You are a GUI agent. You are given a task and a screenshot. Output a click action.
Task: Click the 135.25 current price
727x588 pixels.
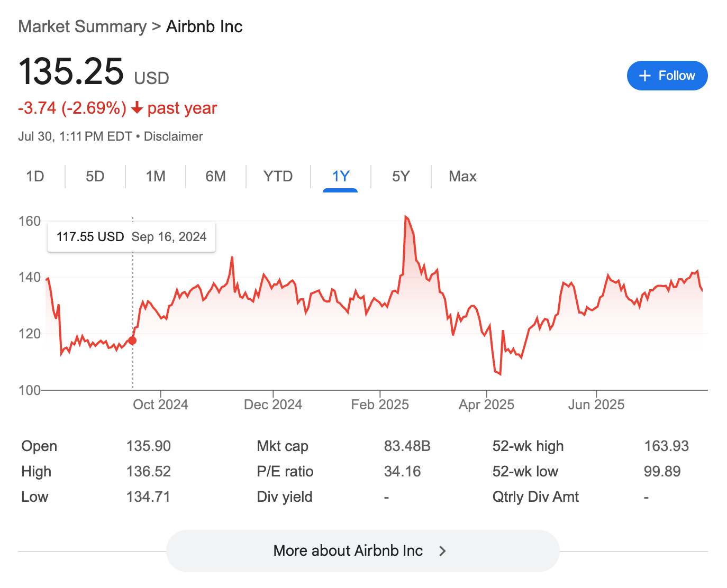[x=71, y=71]
